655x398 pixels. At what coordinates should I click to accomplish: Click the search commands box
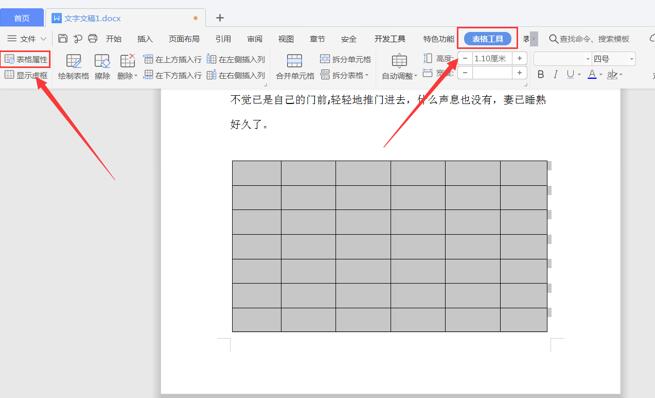tap(589, 39)
